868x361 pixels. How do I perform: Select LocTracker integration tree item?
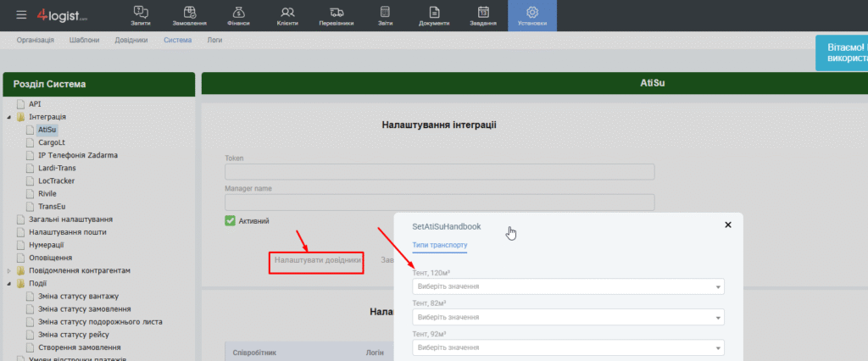pyautogui.click(x=57, y=180)
